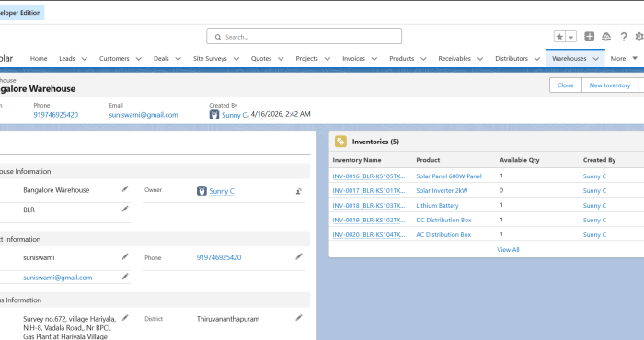Edit contact name suniswami pencil icon
Viewport: 644px width, 340px height.
tap(125, 256)
